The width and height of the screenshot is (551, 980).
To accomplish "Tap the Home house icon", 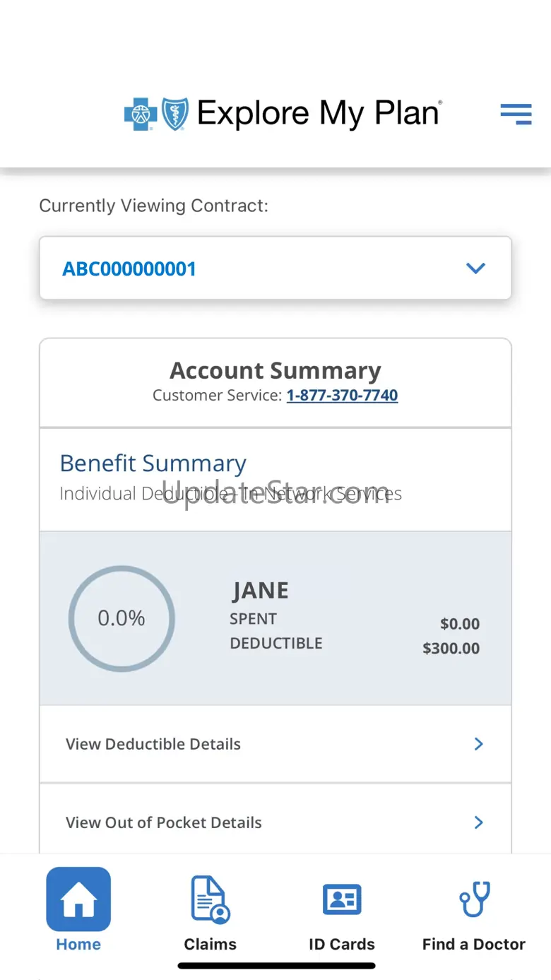I will coord(78,899).
